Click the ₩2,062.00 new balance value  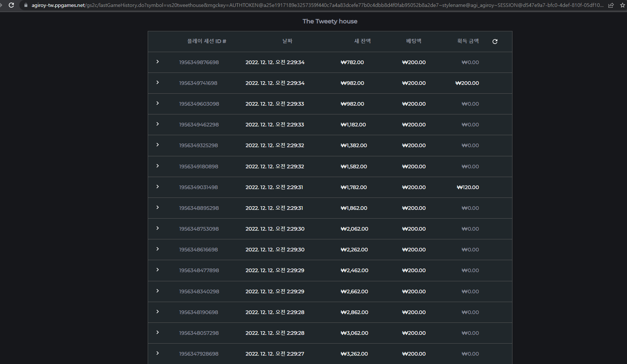(355, 229)
